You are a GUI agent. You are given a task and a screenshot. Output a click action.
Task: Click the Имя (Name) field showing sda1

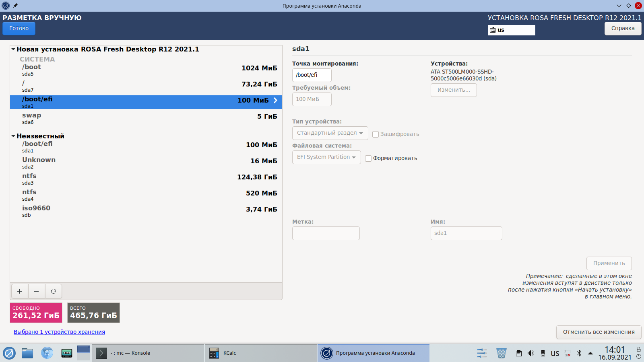tap(466, 233)
